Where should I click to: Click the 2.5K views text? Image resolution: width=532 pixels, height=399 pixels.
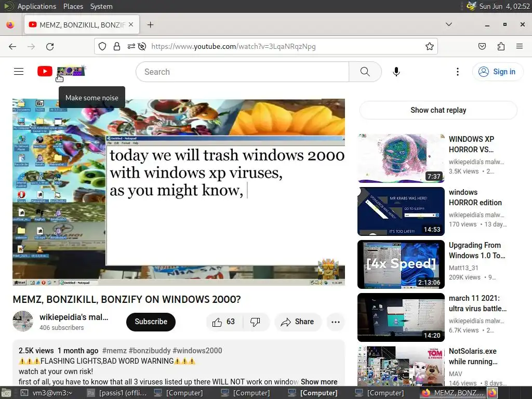point(36,351)
